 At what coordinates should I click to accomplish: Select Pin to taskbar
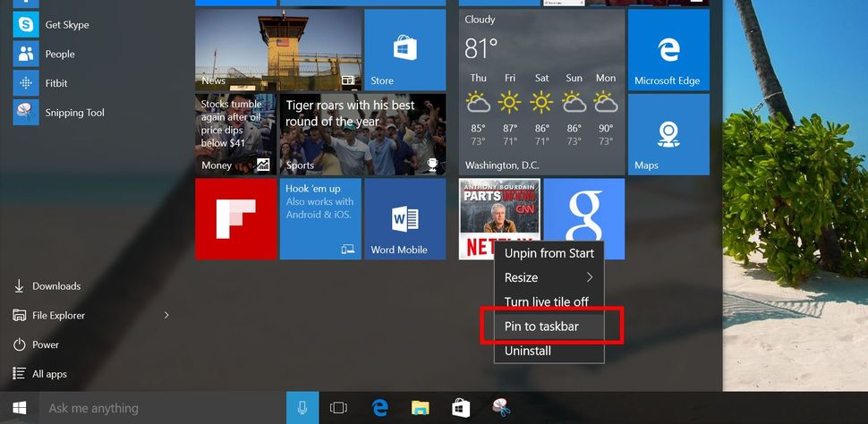[x=549, y=326]
